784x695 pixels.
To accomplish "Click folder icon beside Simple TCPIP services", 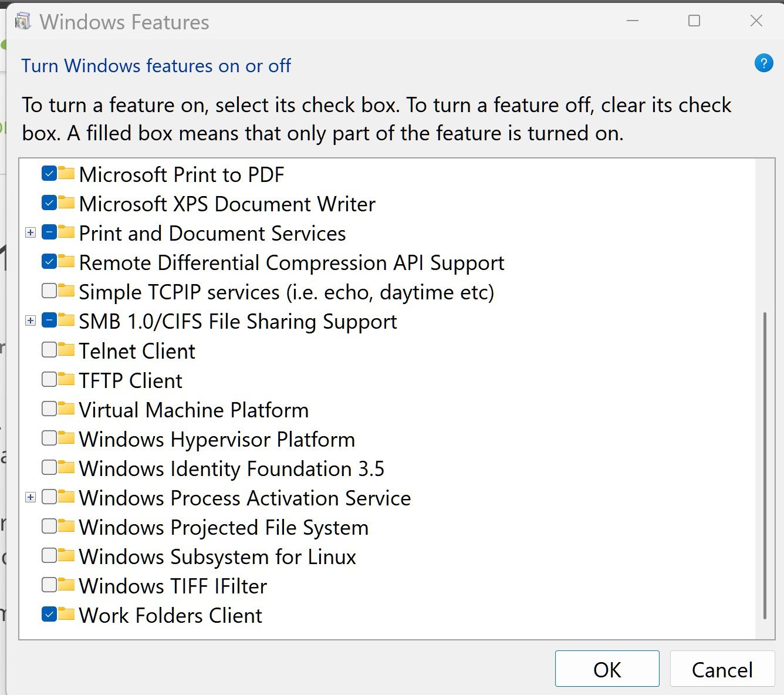I will [66, 291].
